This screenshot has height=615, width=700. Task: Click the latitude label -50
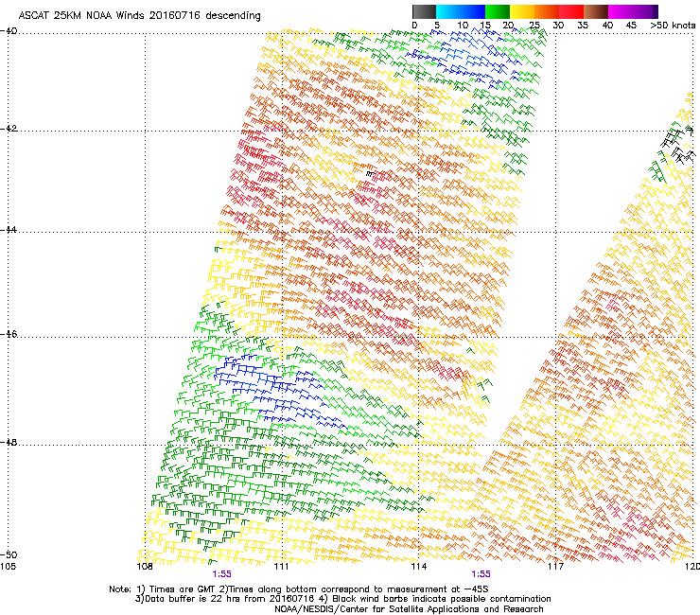[9, 554]
